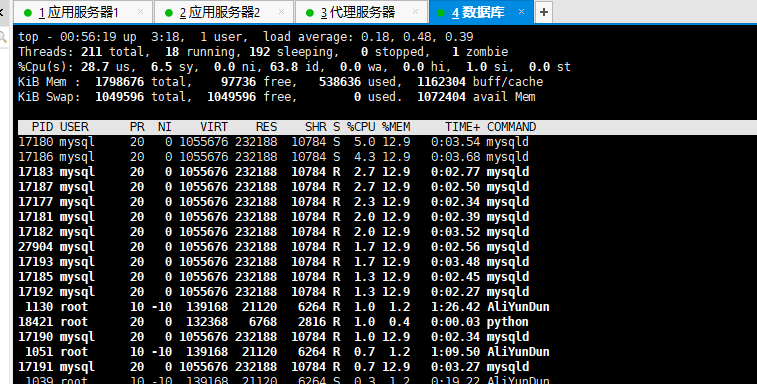757x384 pixels.
Task: Click the RES column header
Action: pyautogui.click(x=266, y=127)
